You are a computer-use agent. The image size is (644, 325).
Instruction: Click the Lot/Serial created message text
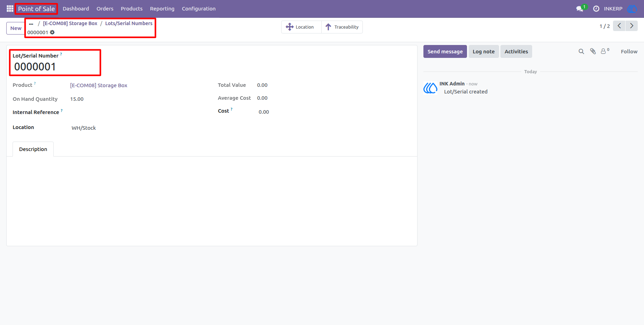466,92
